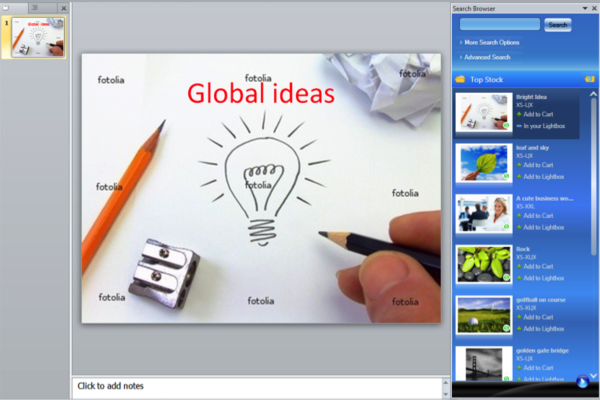Viewport: 600px width, 400px height.
Task: Click green plus icon for Rock Add to Cart
Action: click(x=519, y=266)
